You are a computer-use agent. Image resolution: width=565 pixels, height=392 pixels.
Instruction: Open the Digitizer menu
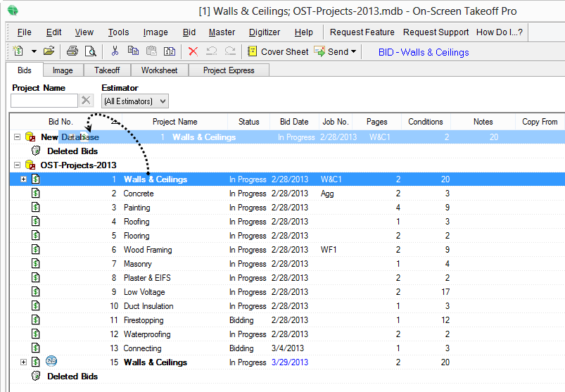point(265,32)
